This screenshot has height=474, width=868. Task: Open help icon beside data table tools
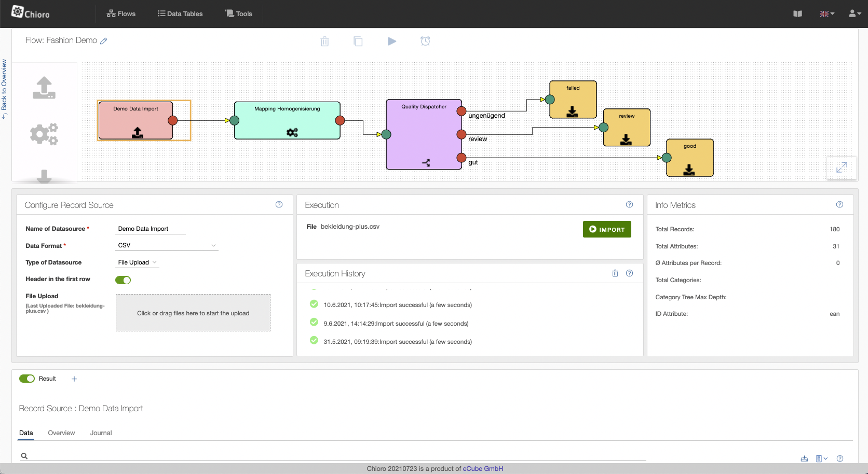click(840, 458)
